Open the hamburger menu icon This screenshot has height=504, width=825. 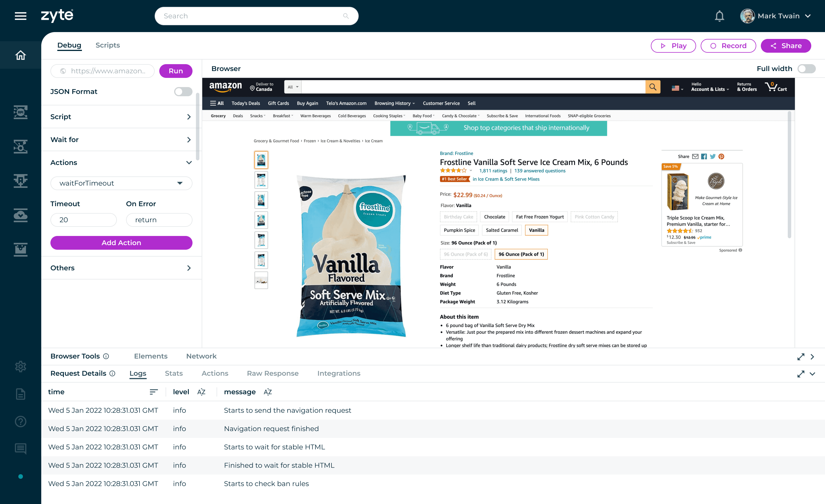(20, 16)
